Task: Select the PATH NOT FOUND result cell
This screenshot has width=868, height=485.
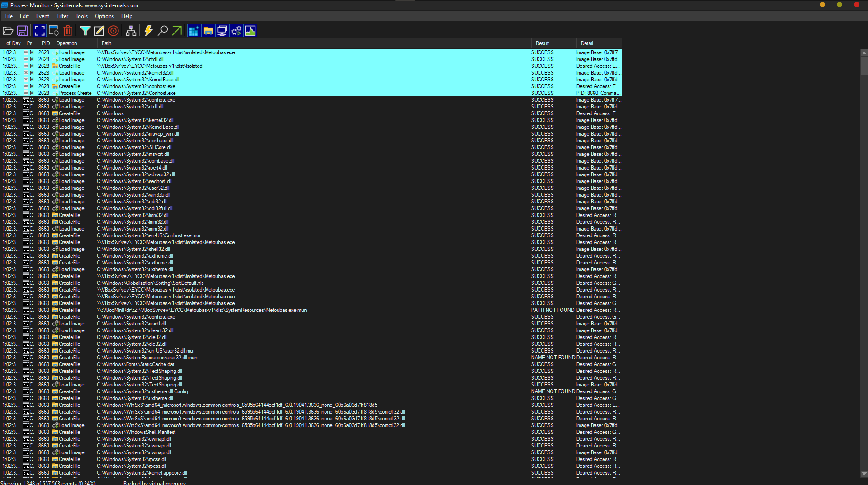Action: [x=553, y=310]
